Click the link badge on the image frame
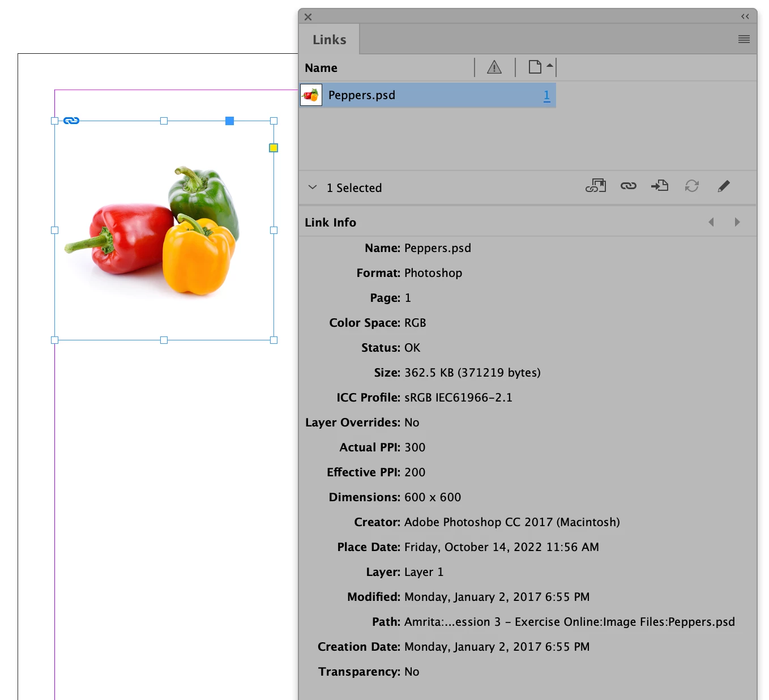This screenshot has height=700, width=769. pos(71,121)
